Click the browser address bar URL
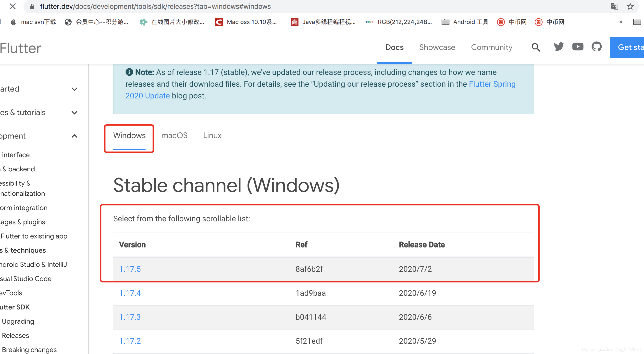 (155, 7)
